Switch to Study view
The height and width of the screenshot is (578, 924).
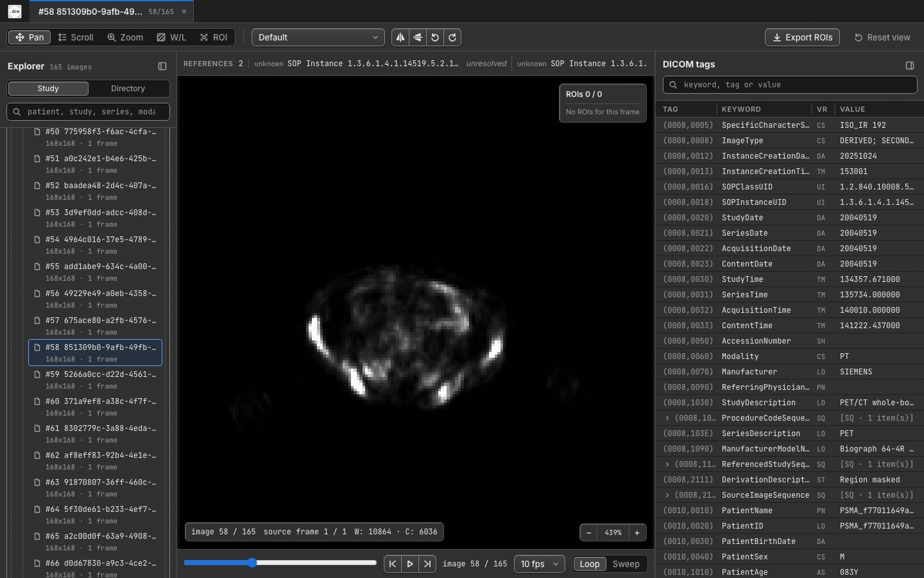(x=48, y=89)
